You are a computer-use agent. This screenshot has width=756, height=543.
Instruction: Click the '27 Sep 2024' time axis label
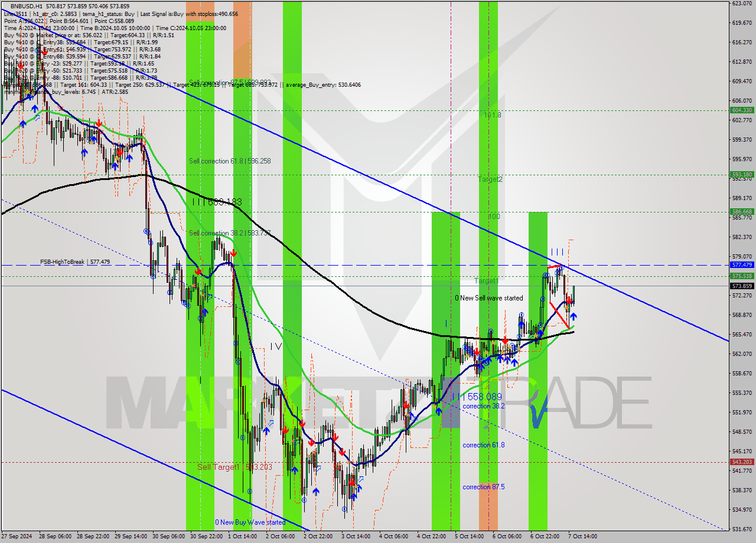(15, 537)
